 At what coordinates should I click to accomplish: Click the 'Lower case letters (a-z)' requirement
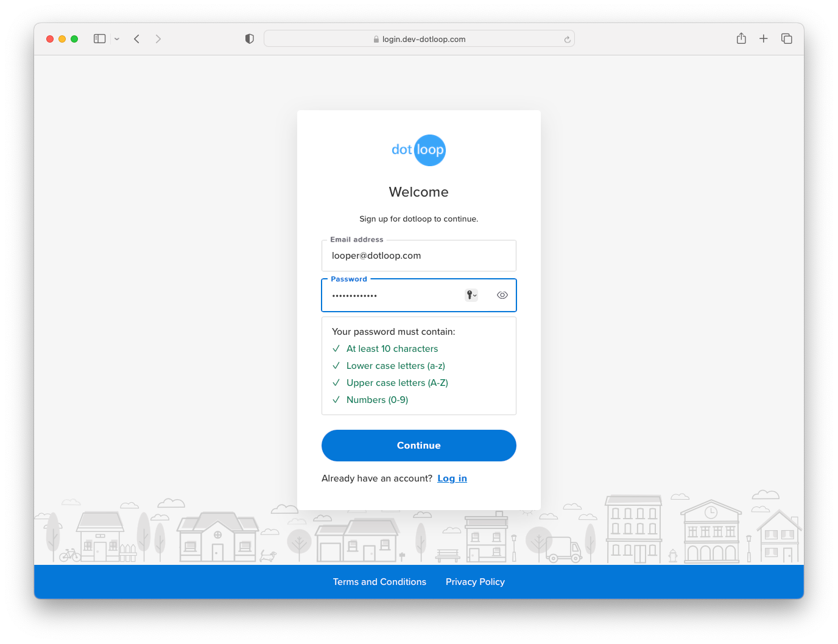[396, 366]
